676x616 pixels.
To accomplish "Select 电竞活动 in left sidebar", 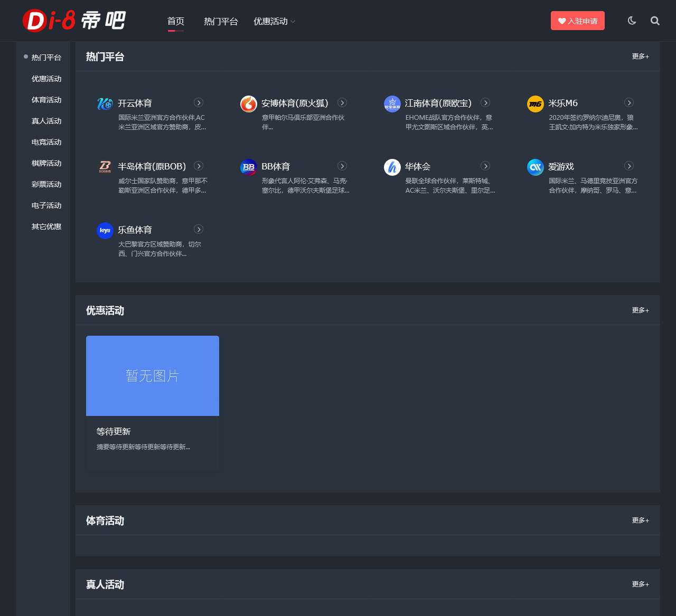I will coord(46,142).
